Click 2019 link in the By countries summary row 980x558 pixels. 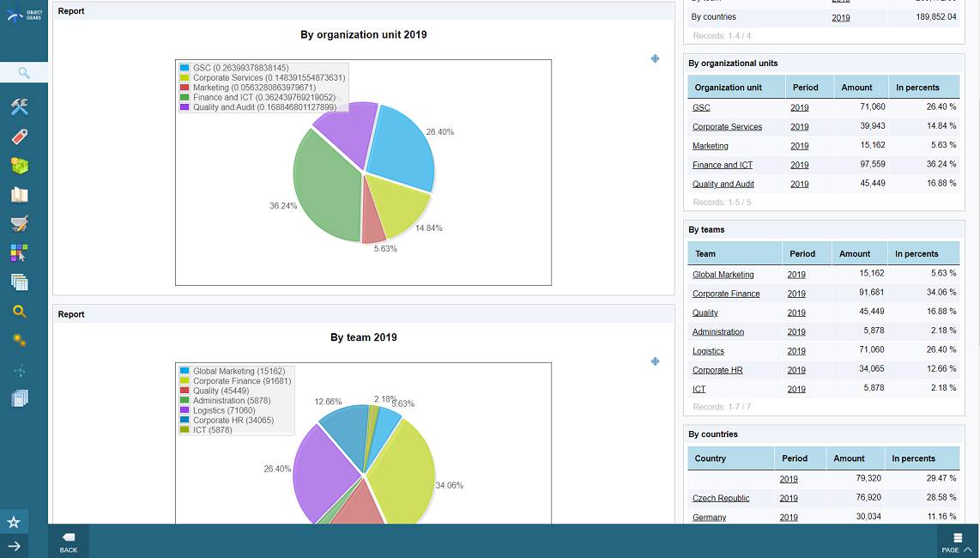pyautogui.click(x=841, y=18)
